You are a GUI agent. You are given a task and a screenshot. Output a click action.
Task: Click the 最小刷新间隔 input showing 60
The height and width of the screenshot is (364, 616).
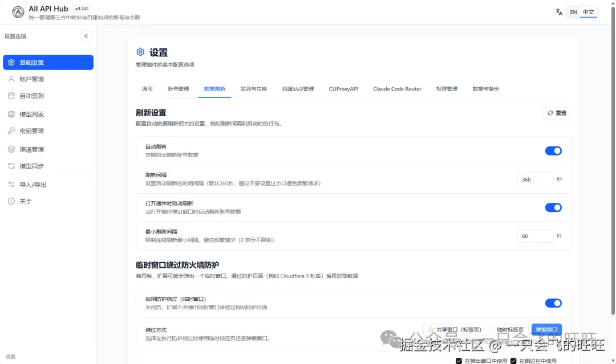(535, 236)
